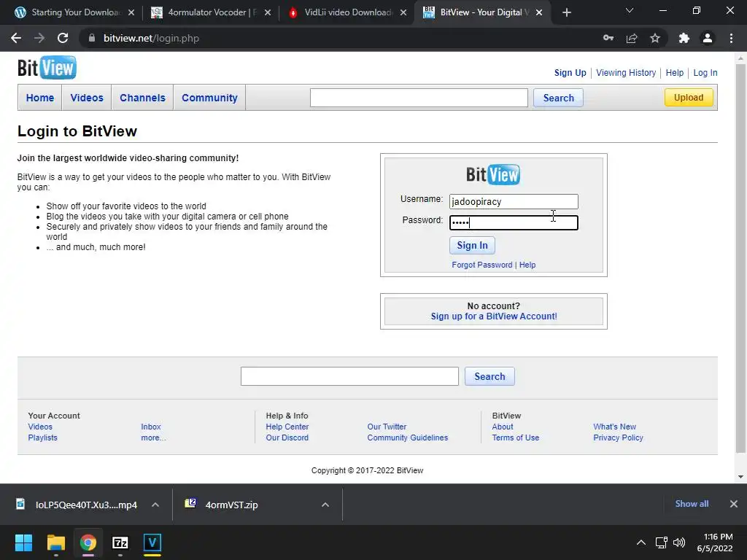The width and height of the screenshot is (747, 560).
Task: Open the Windows Start menu
Action: 23,542
